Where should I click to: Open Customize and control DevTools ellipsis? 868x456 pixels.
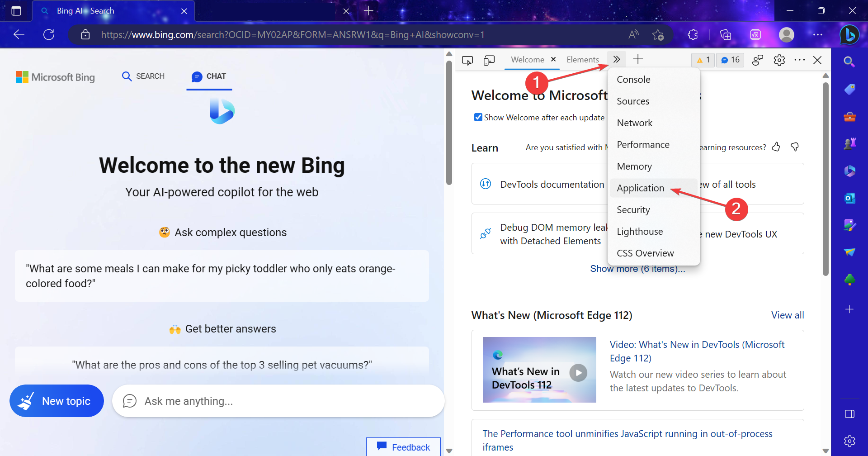click(800, 60)
